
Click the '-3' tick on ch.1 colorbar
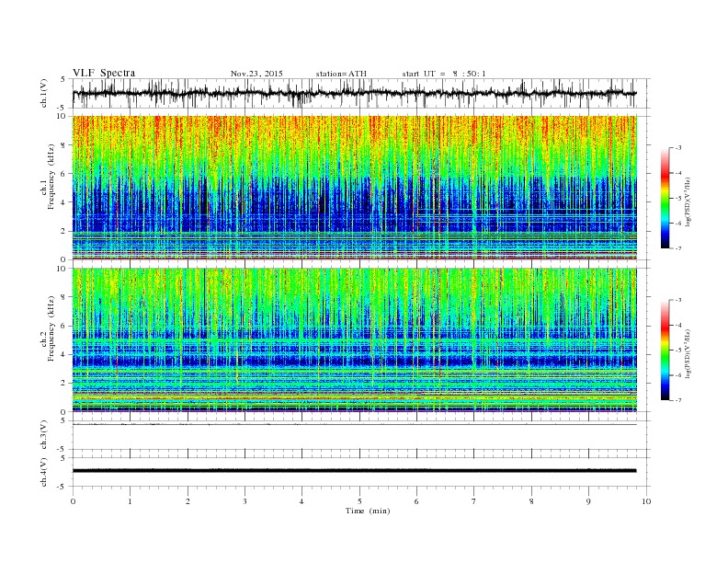pos(677,148)
